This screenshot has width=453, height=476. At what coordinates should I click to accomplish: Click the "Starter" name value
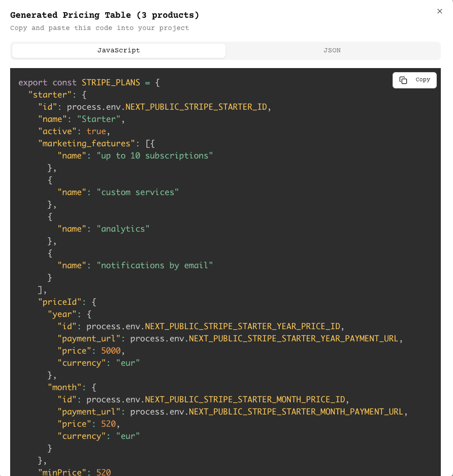coord(99,119)
